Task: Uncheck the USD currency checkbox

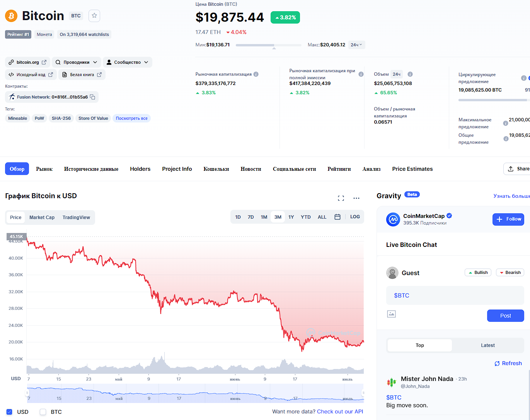Action: coord(10,412)
